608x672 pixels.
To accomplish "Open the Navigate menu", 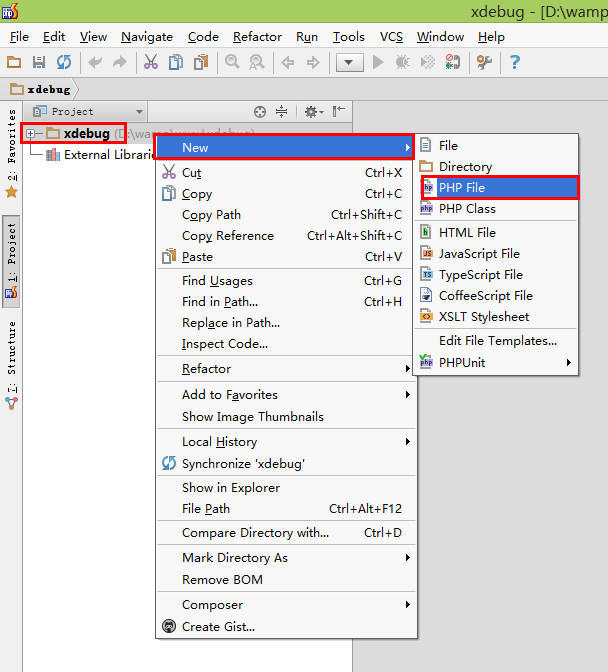I will pyautogui.click(x=147, y=37).
